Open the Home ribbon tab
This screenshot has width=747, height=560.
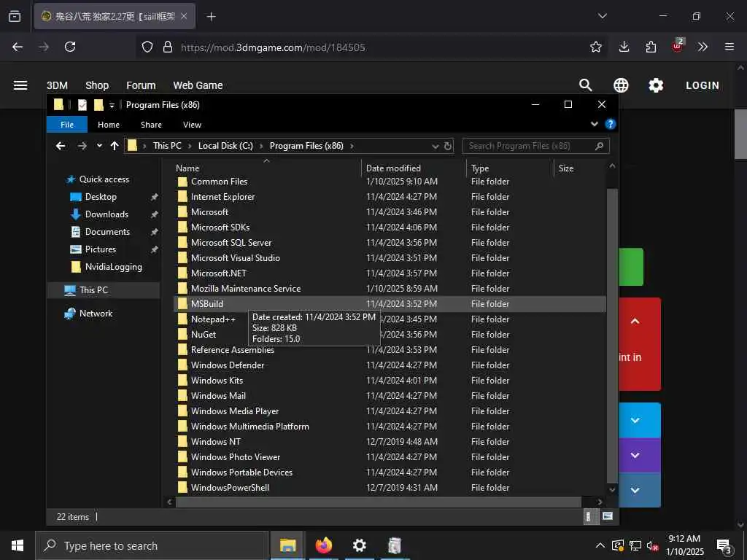coord(109,124)
